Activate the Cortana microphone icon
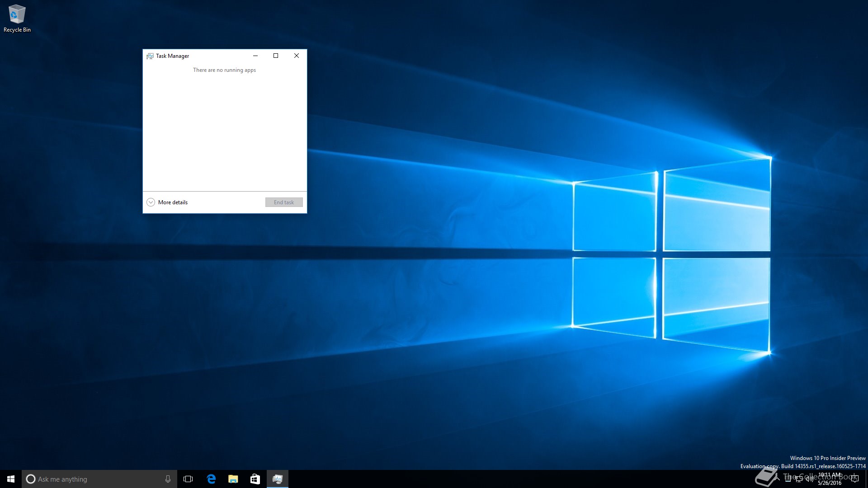Screen dimensions: 868x488 pyautogui.click(x=168, y=479)
